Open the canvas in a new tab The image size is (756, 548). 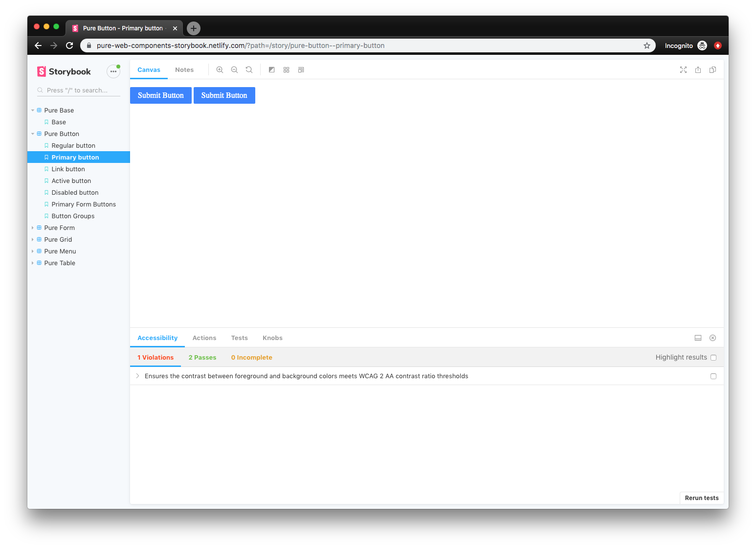click(698, 69)
